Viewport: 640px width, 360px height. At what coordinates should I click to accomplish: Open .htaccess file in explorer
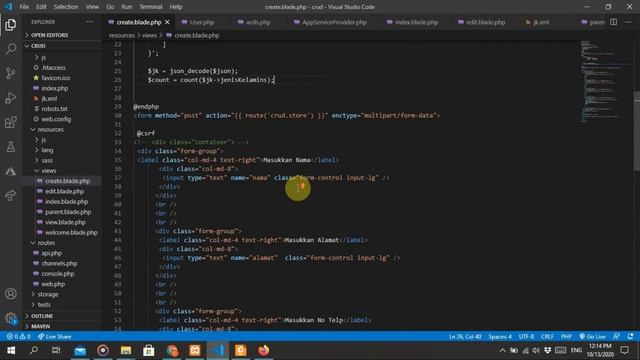click(53, 68)
